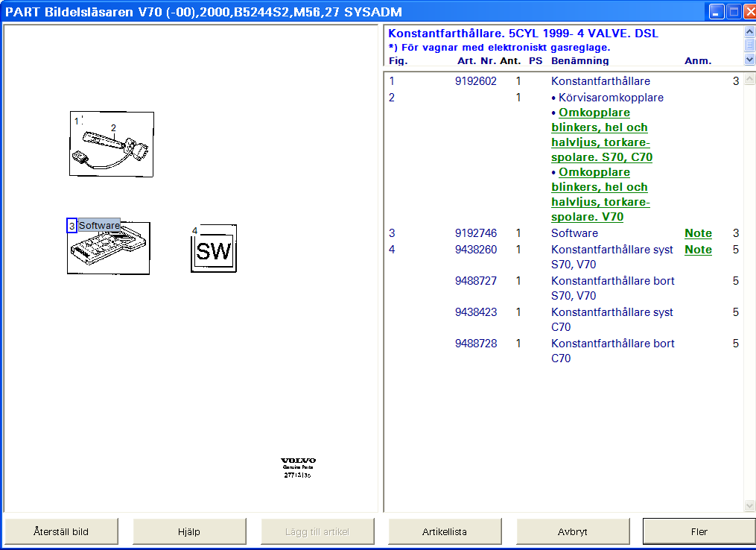Follow Omkopplare blinkers link for S70, C70
This screenshot has height=550, width=756.
(x=602, y=135)
